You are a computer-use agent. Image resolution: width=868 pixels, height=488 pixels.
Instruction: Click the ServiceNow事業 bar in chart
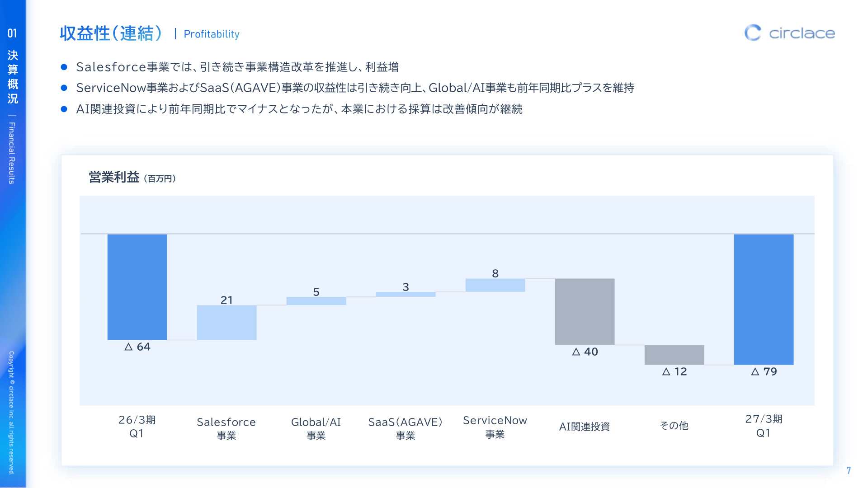[x=495, y=285]
